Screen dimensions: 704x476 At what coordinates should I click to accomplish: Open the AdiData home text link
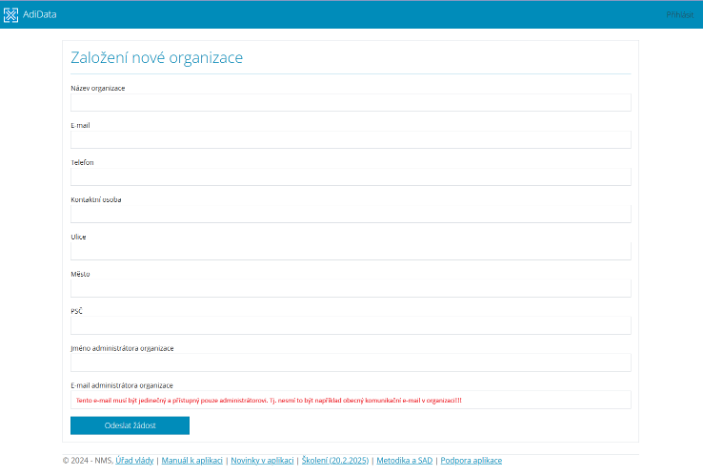40,14
